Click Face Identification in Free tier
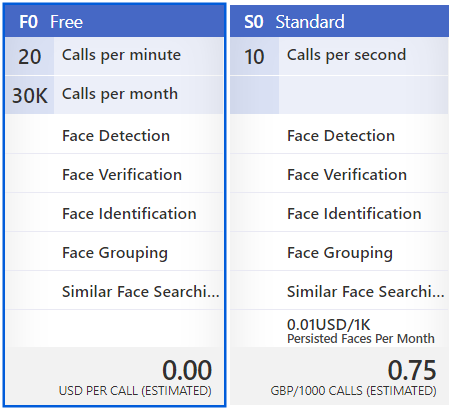 tap(129, 214)
